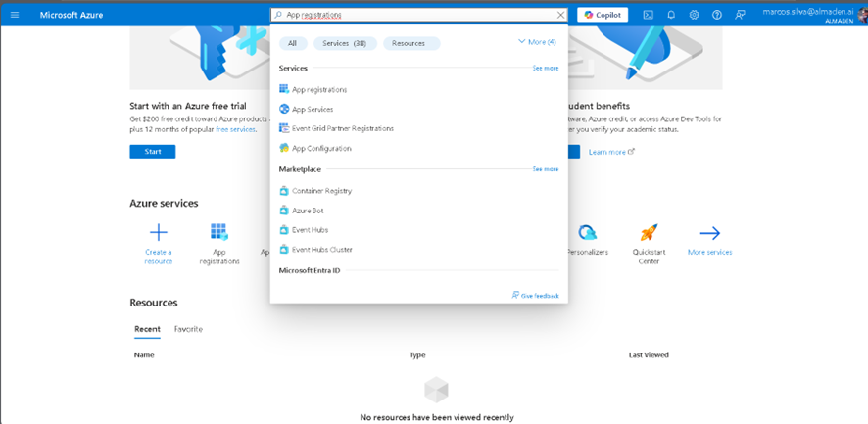Open the help question mark icon
The height and width of the screenshot is (424, 868).
click(717, 15)
